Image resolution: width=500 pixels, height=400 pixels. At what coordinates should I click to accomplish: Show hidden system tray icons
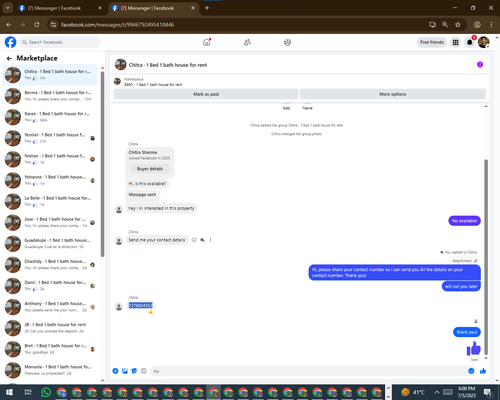click(437, 392)
